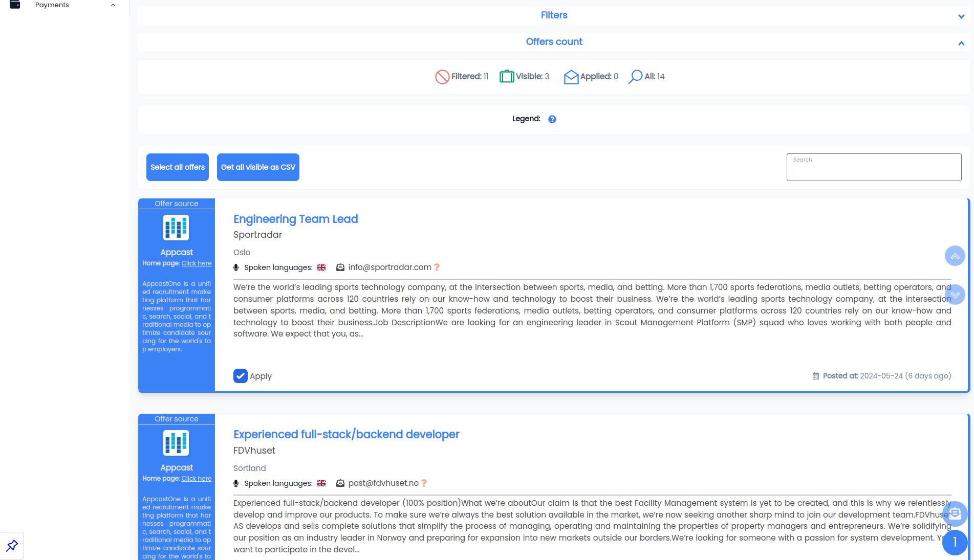Click Get all visible as CSV button
This screenshot has height=560, width=974.
tap(258, 167)
